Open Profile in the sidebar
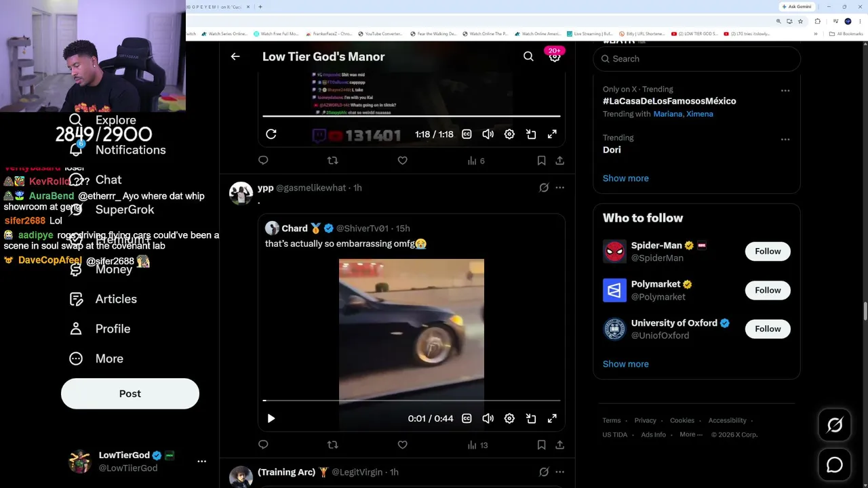The image size is (868, 488). tap(100, 329)
